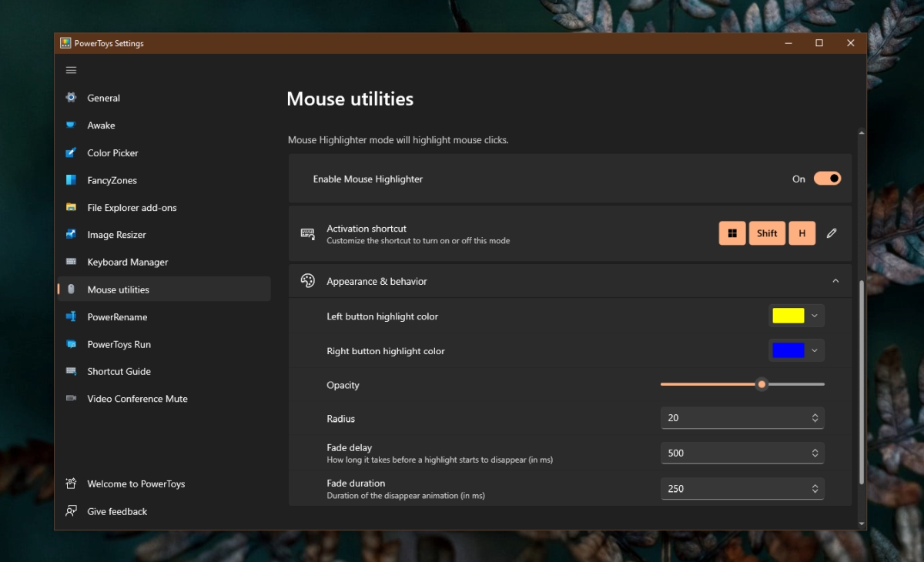Click the Shift key shortcut button

(767, 233)
